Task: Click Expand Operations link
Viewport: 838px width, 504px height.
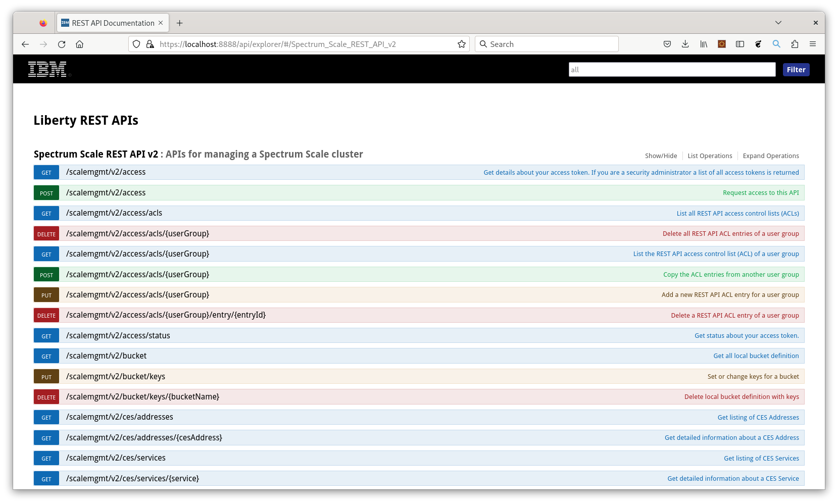Action: 771,156
